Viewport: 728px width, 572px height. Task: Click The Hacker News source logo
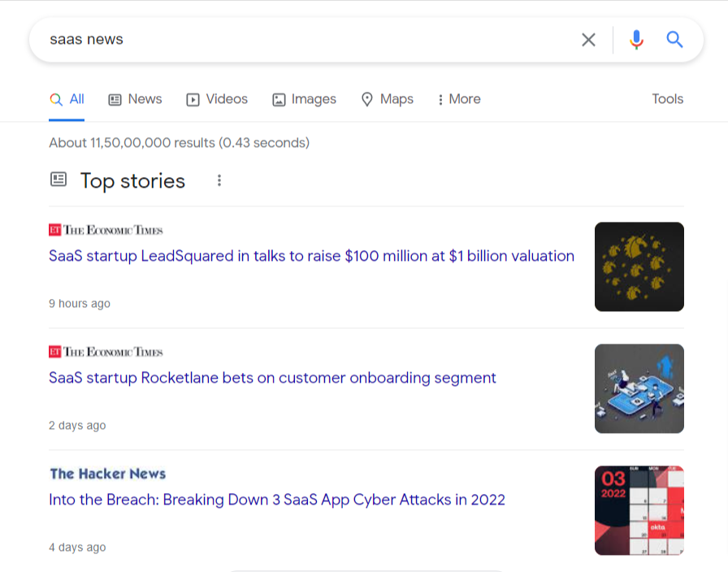107,474
